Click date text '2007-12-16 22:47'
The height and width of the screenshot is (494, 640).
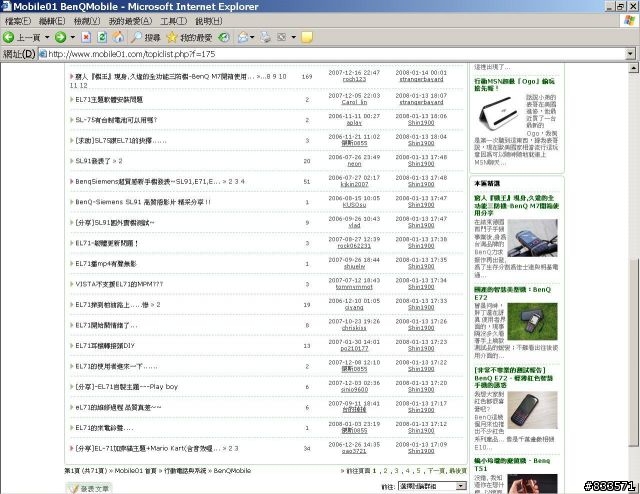pyautogui.click(x=354, y=73)
